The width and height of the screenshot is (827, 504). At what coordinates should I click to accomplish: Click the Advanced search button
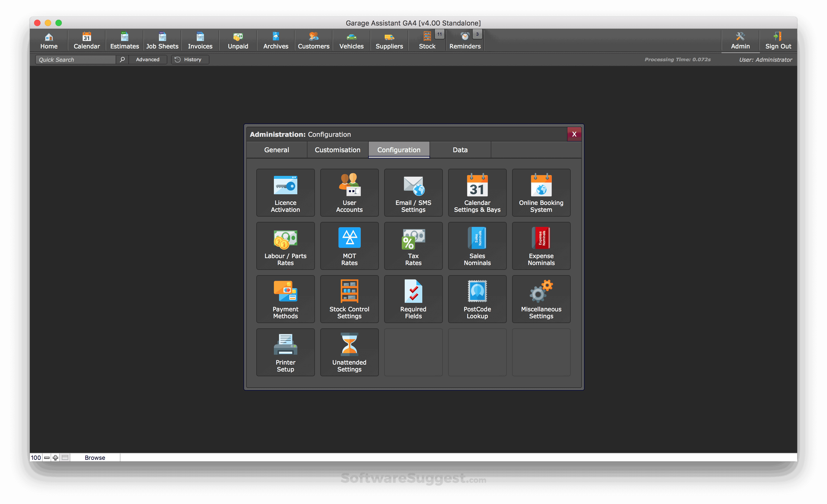(148, 60)
